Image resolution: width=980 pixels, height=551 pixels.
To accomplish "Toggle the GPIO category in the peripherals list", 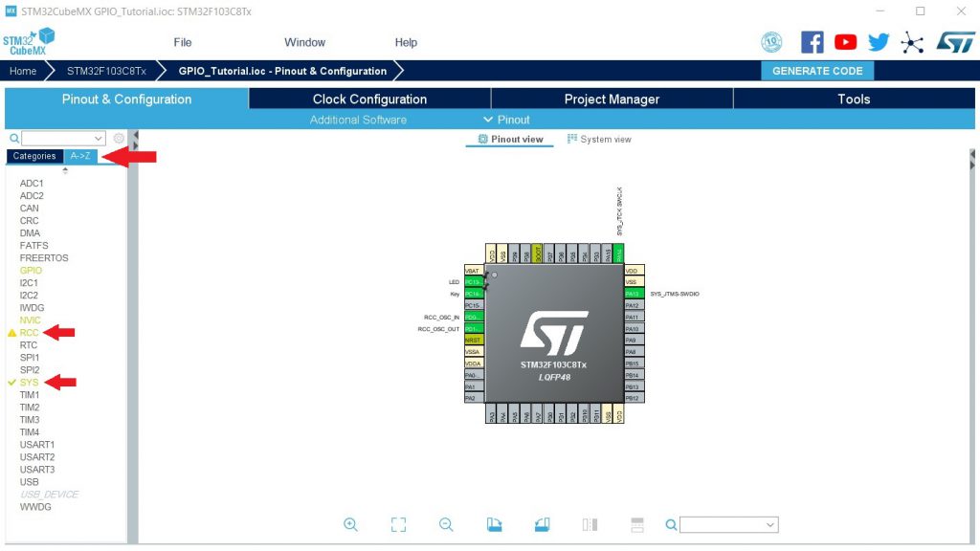I will (x=30, y=270).
